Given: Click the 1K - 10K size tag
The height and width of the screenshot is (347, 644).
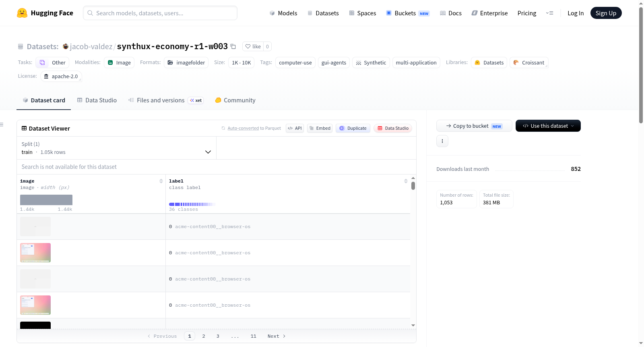Looking at the screenshot, I should [242, 62].
